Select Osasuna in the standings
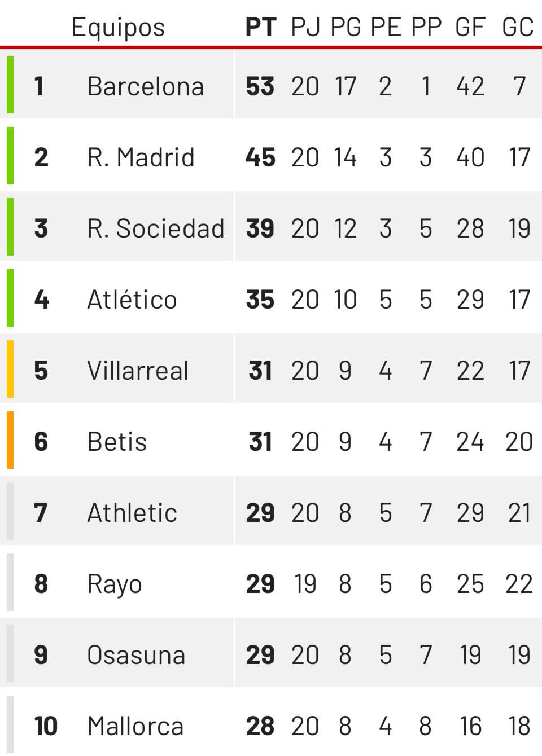This screenshot has height=756, width=542. point(135,655)
